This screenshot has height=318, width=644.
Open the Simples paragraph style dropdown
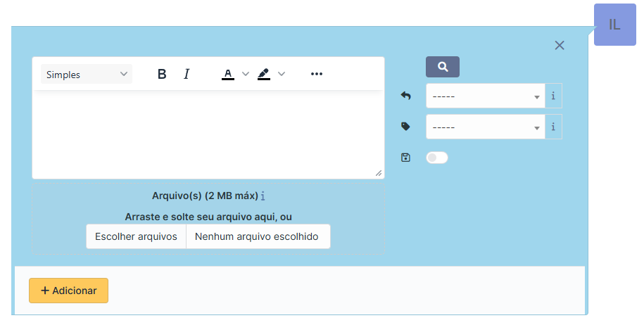(x=87, y=75)
